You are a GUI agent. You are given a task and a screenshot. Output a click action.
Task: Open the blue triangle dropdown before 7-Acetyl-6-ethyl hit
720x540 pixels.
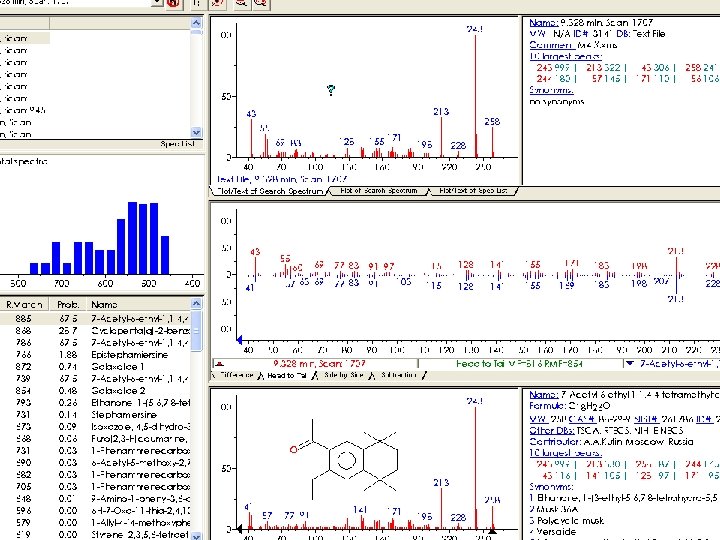[630, 363]
